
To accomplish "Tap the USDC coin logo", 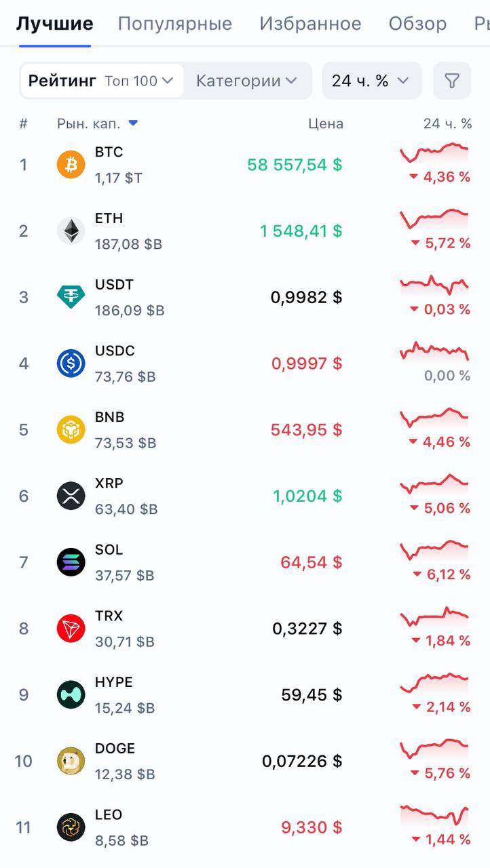I will (x=71, y=363).
